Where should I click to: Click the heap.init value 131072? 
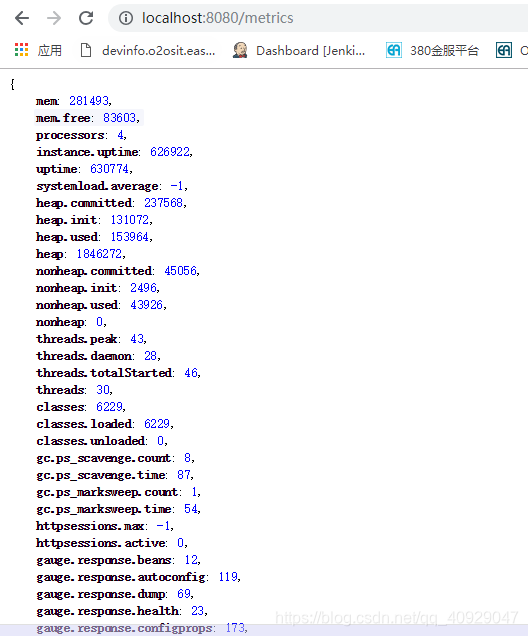[130, 220]
